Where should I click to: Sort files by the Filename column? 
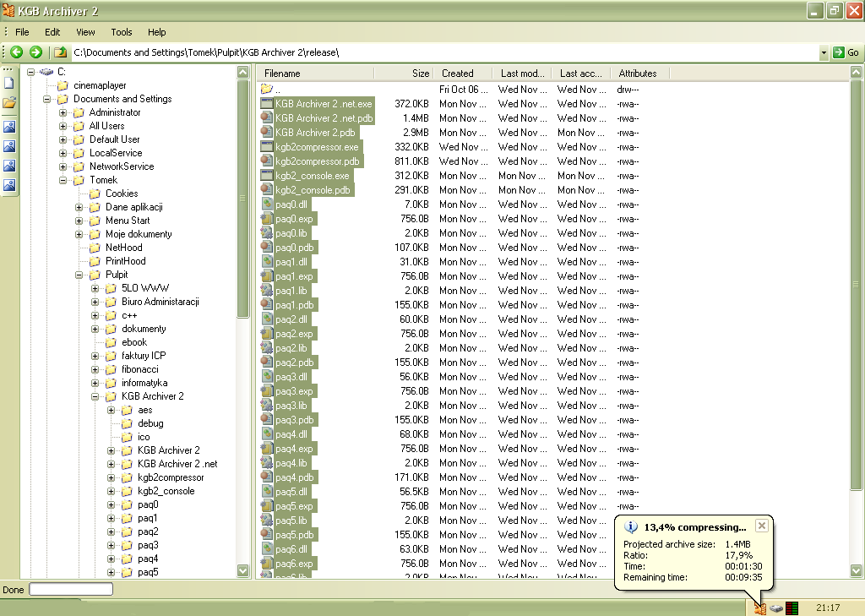point(316,74)
